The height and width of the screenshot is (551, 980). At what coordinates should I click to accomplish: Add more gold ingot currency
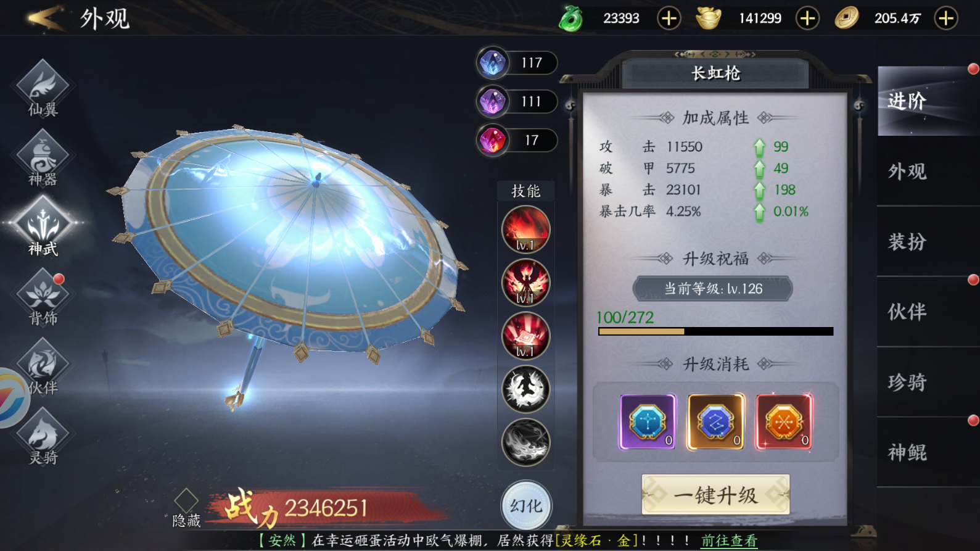[807, 19]
